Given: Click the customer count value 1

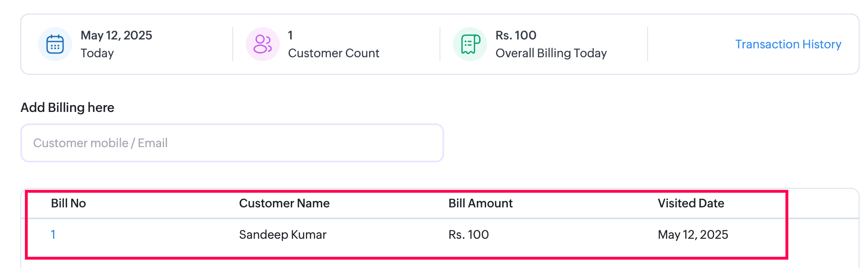Looking at the screenshot, I should click(290, 35).
